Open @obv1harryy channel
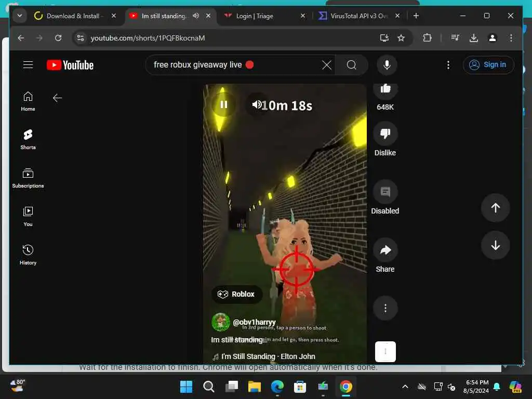This screenshot has height=399, width=532. click(x=254, y=322)
